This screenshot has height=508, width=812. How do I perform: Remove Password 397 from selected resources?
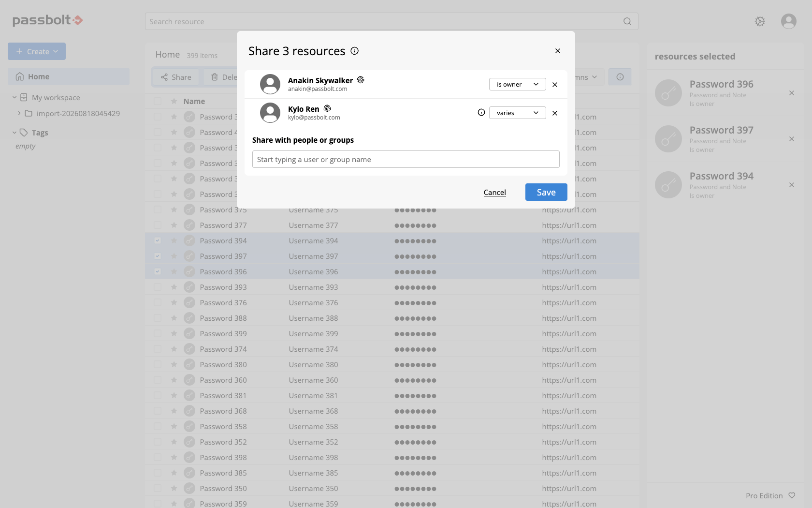coord(792,139)
